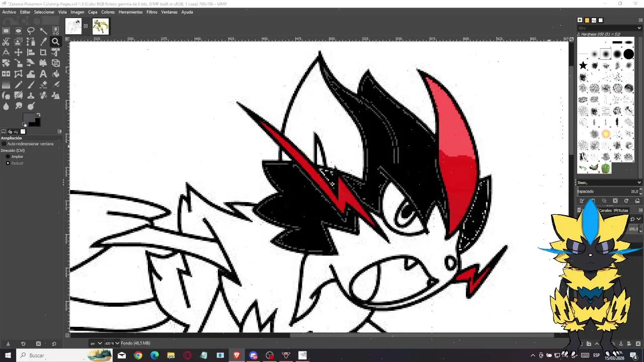Viewport: 644px width, 362px height.
Task: Open the Editar menu
Action: point(25,12)
